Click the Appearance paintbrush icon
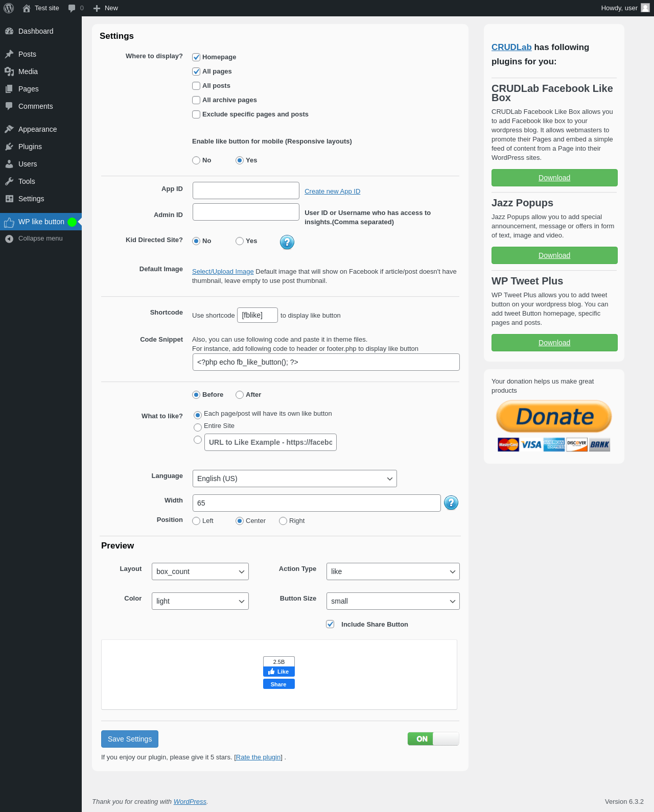654x812 pixels. click(x=9, y=129)
